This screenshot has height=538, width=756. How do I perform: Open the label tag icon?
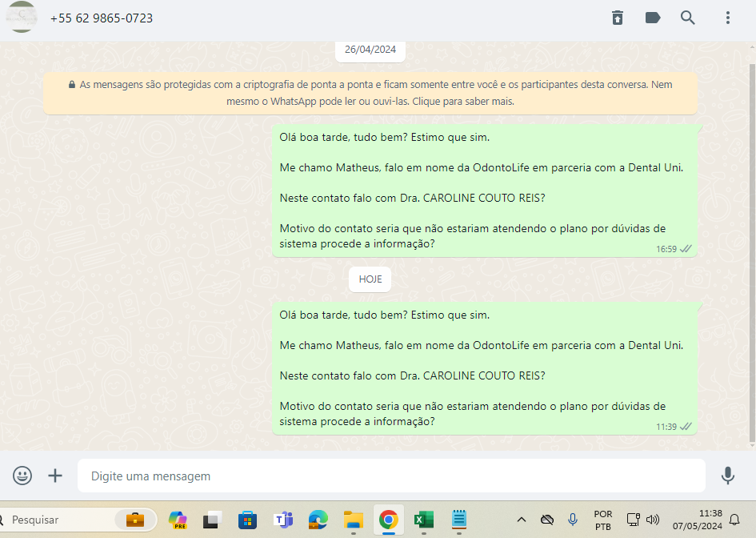652,18
